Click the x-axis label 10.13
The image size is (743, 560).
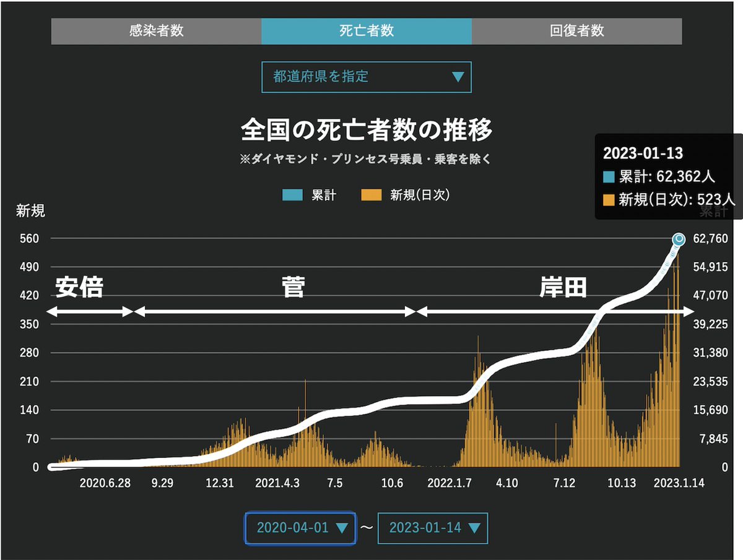(622, 483)
